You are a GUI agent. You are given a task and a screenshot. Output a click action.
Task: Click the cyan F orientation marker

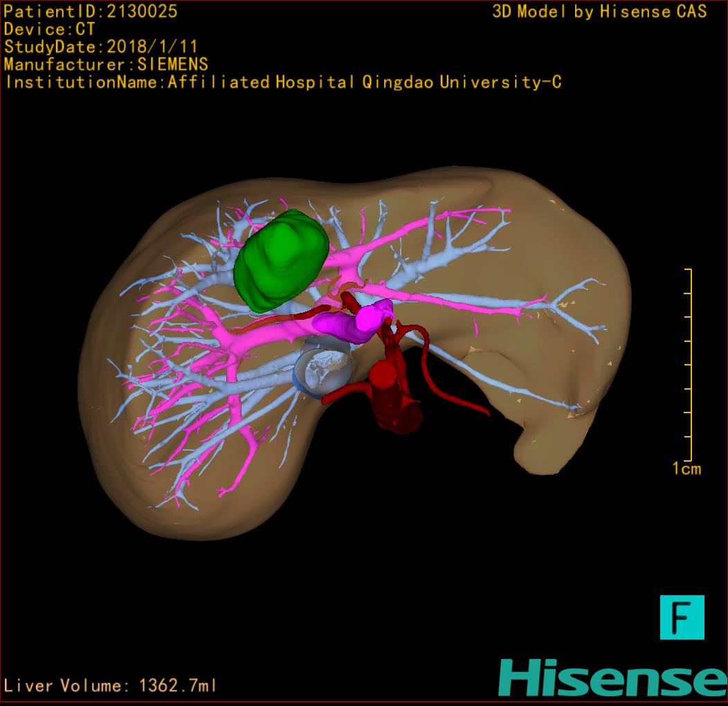[682, 617]
